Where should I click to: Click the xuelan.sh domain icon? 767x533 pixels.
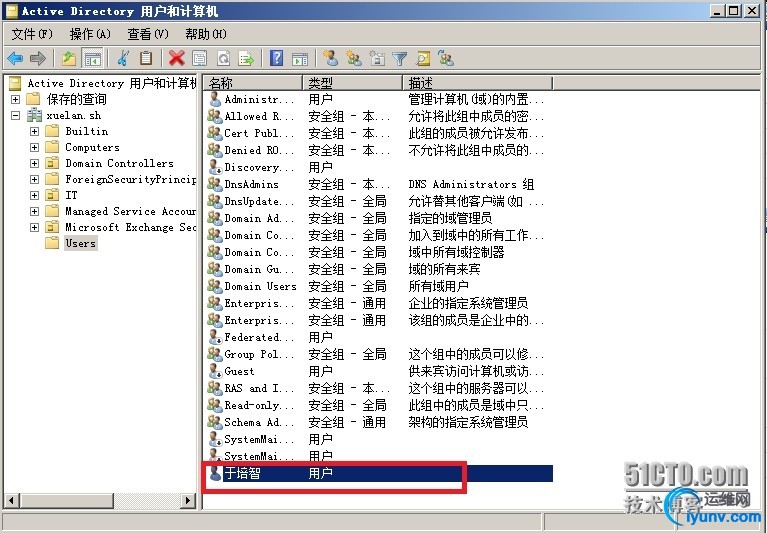click(34, 115)
